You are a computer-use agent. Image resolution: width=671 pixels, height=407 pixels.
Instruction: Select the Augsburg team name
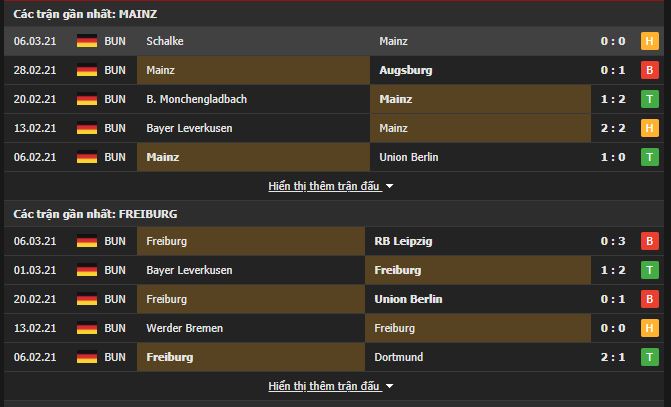click(406, 70)
